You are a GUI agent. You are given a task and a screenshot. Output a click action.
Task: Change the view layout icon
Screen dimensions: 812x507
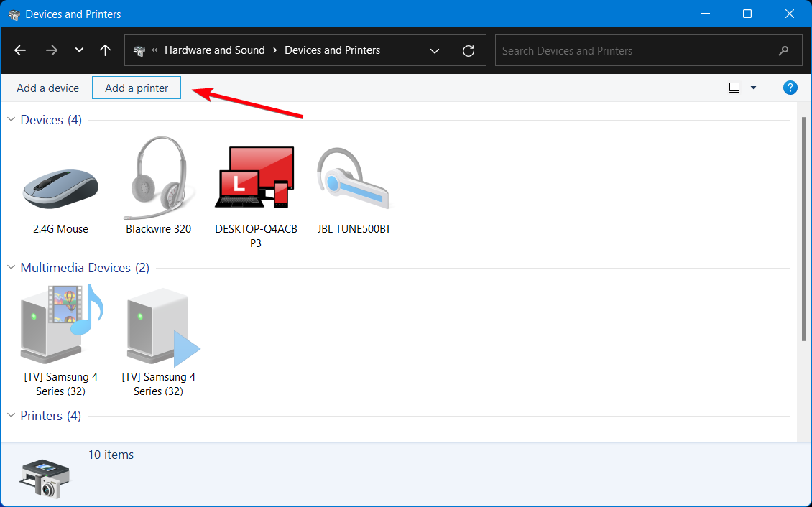tap(734, 88)
